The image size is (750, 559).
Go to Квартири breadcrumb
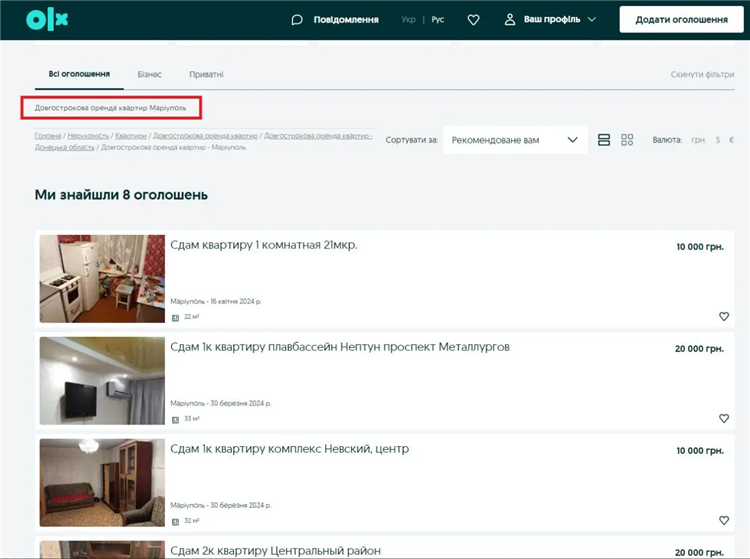coord(131,136)
